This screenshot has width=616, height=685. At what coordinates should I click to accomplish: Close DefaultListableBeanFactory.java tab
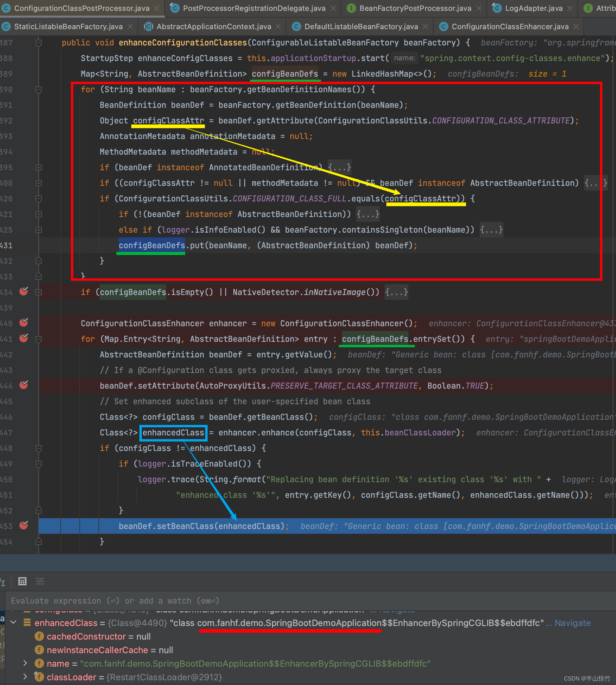coord(425,26)
